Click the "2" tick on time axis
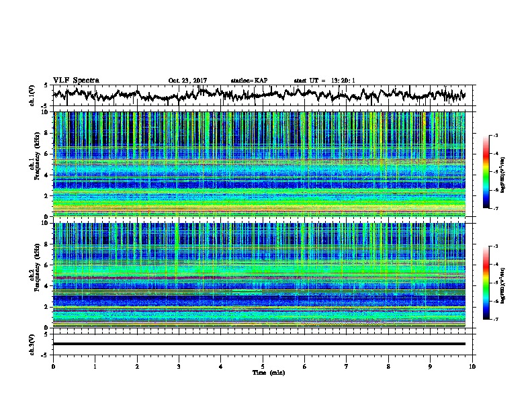The image size is (532, 411). (x=137, y=367)
